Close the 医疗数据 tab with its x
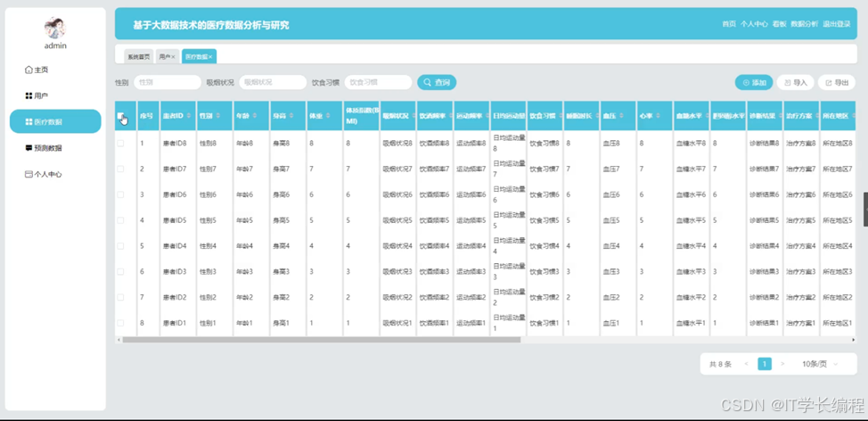The height and width of the screenshot is (421, 868). coord(210,57)
